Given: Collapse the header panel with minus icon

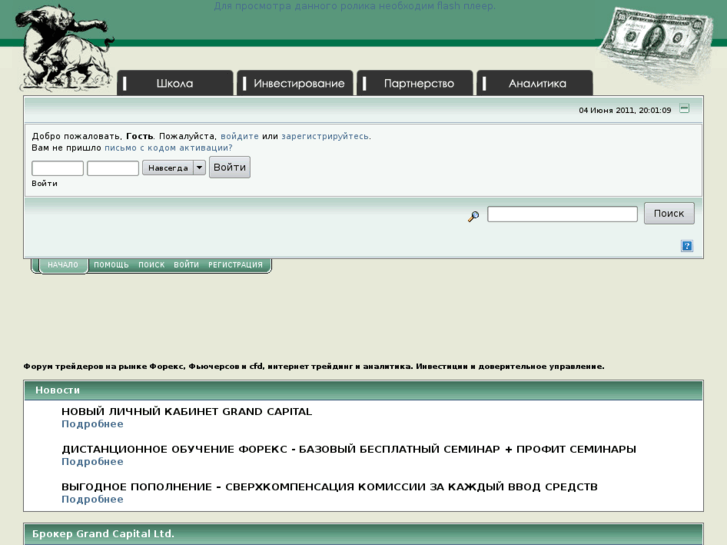Looking at the screenshot, I should (684, 109).
